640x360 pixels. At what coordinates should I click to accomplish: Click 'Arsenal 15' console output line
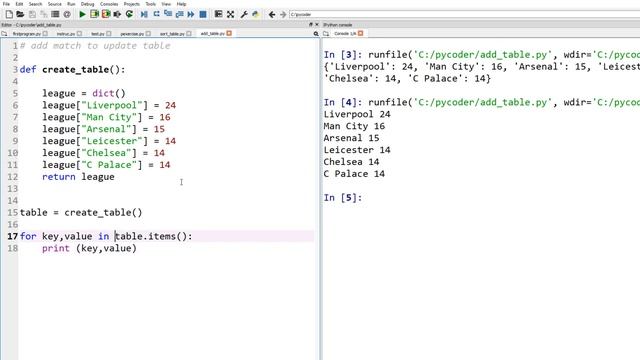click(x=351, y=138)
